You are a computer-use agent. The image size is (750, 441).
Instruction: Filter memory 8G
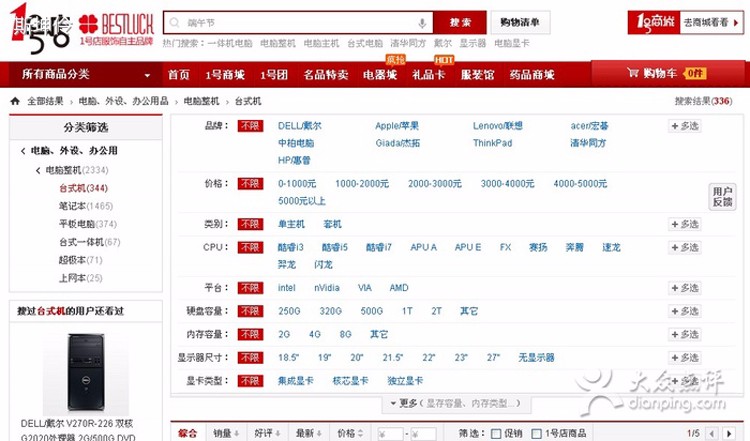click(x=346, y=334)
